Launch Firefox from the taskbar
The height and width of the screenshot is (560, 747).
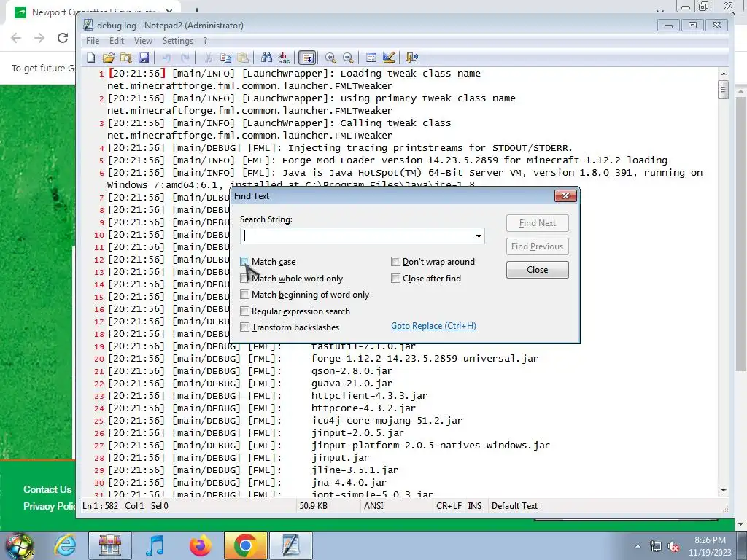point(200,545)
